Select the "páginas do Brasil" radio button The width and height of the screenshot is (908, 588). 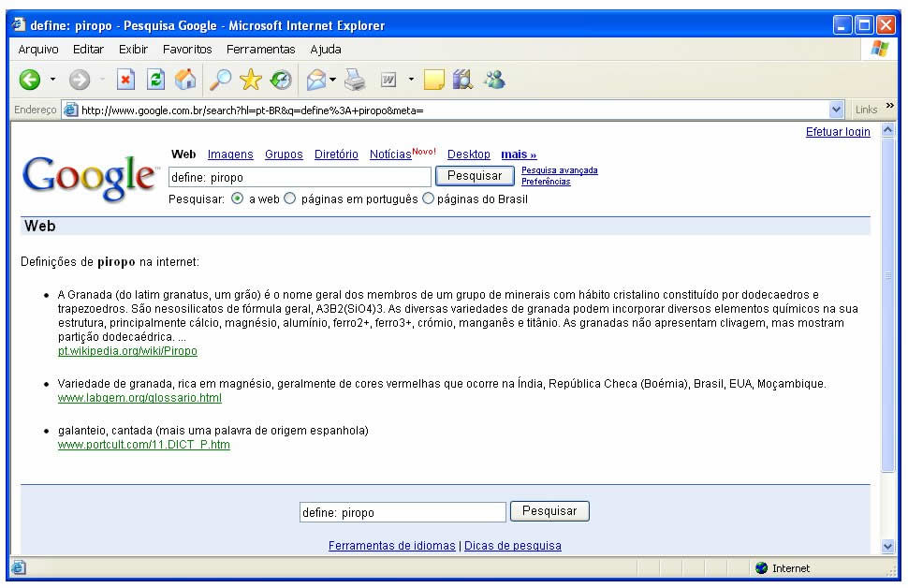[x=428, y=198]
